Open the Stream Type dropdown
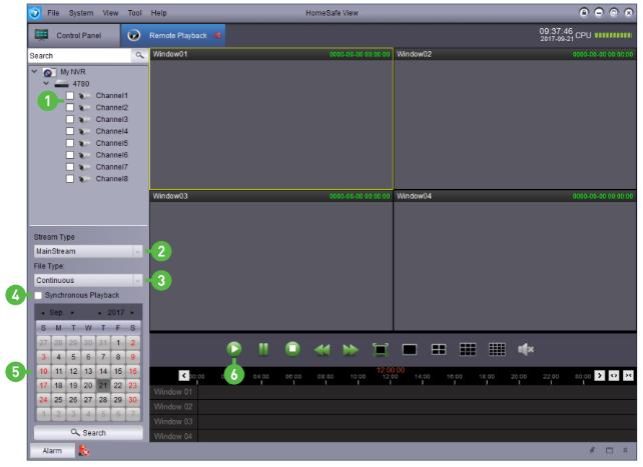Viewport: 643px width, 467px height. coord(137,251)
